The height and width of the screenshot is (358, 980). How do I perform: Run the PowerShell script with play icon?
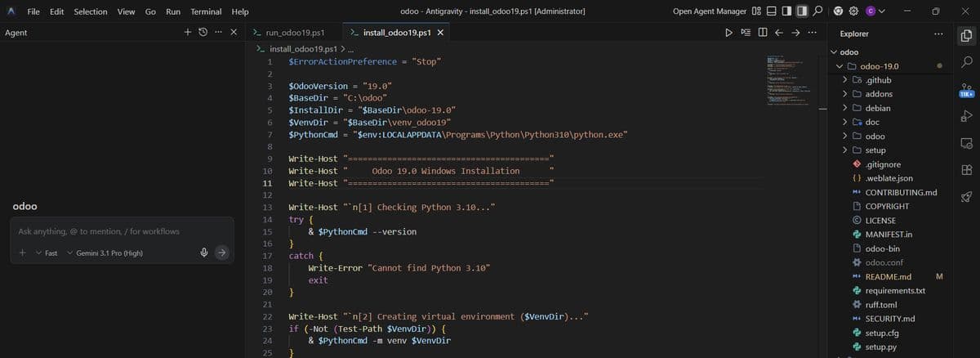(729, 33)
